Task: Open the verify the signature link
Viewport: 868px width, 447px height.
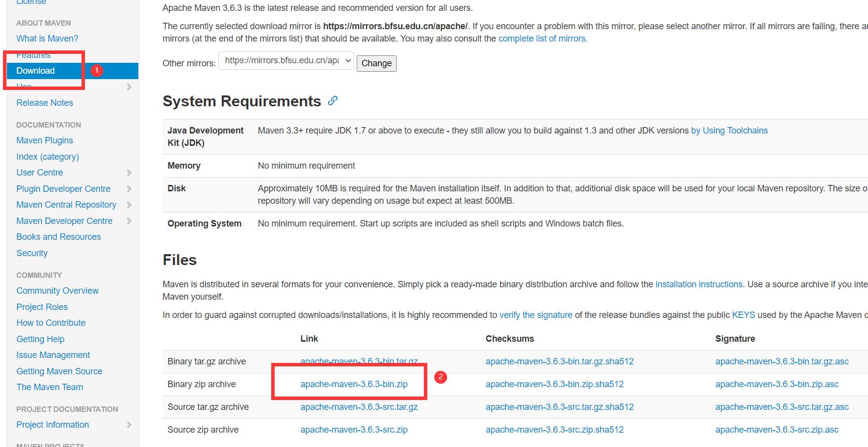Action: (536, 315)
